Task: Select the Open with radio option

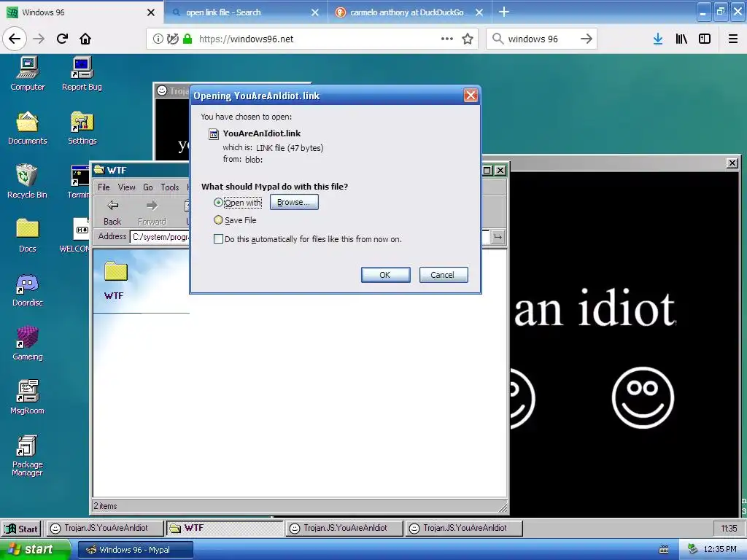Action: [218, 203]
